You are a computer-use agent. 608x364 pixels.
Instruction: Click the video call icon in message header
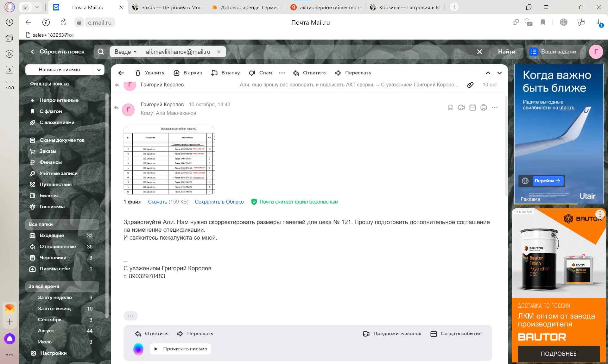click(x=461, y=108)
